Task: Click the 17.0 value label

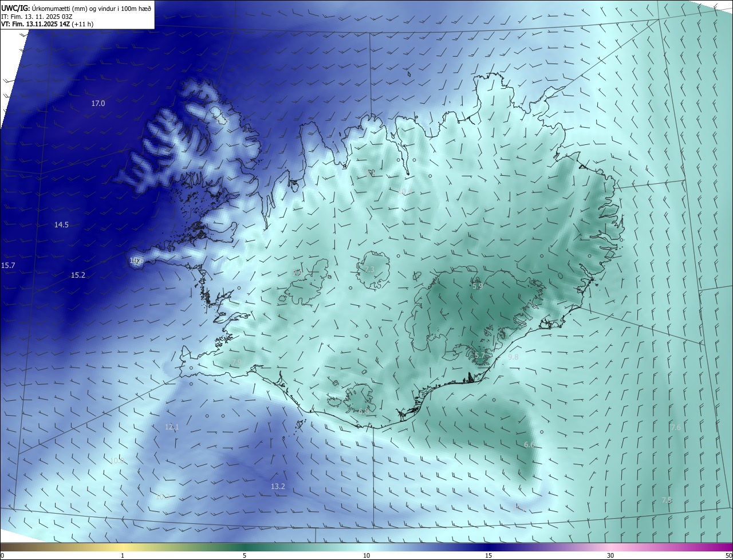Action: (x=98, y=104)
